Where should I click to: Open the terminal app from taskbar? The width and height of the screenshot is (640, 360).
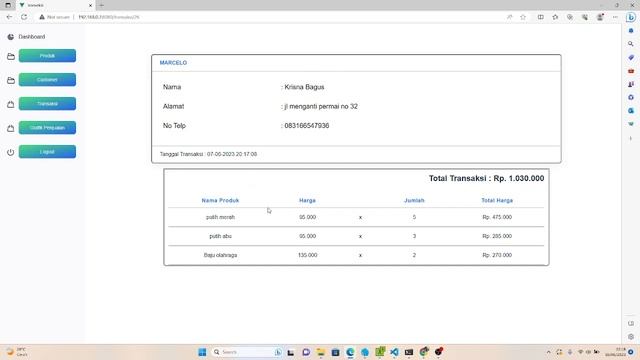click(x=409, y=352)
